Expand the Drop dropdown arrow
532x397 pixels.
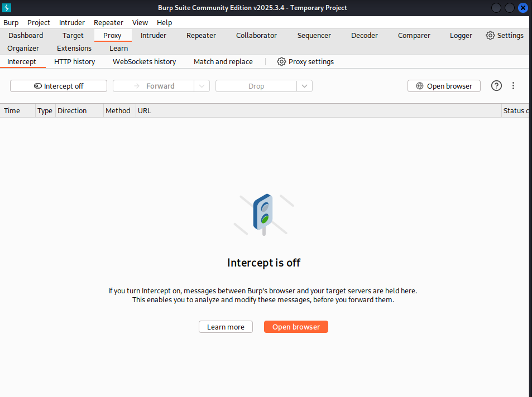pos(304,86)
